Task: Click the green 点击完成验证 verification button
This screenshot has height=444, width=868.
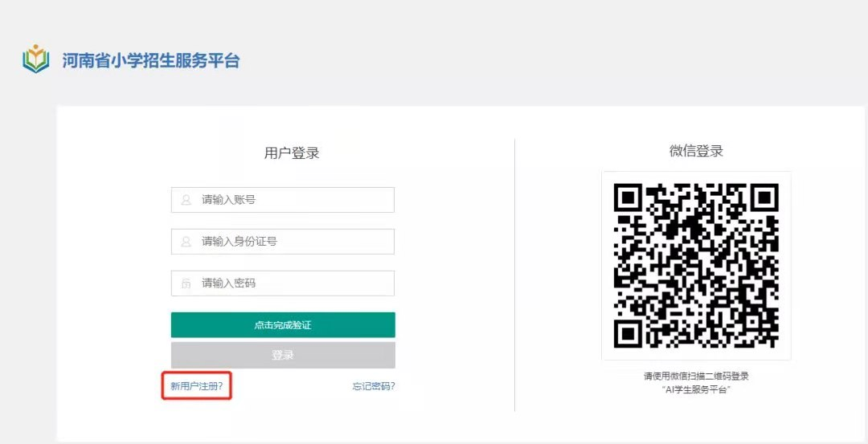Action: [x=283, y=325]
